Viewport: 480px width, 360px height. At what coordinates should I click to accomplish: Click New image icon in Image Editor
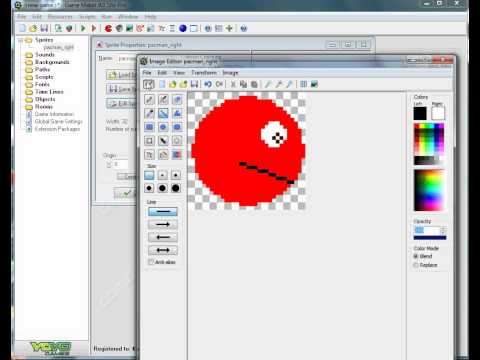(162, 84)
